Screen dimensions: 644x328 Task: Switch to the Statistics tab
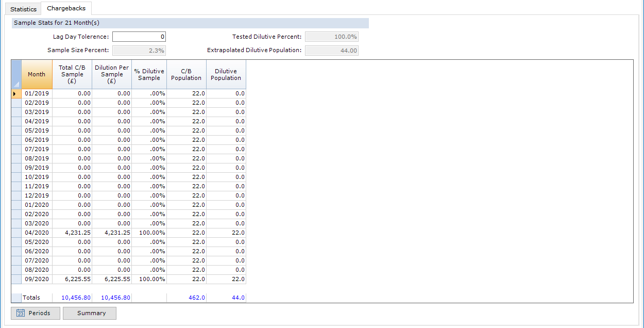[x=23, y=8]
